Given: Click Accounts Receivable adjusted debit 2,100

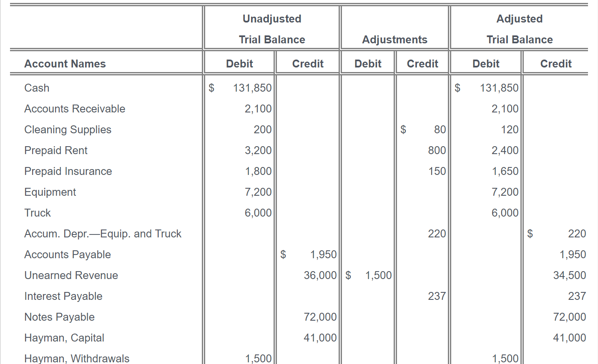Looking at the screenshot, I should coord(505,109).
